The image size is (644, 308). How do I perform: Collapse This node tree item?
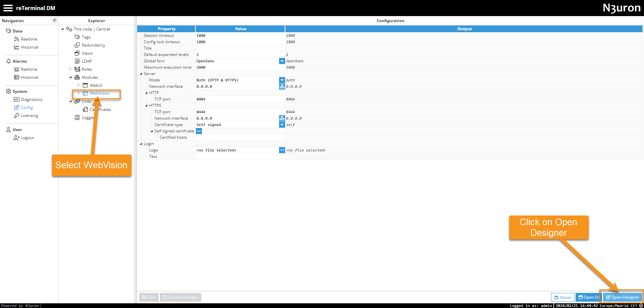tap(62, 29)
